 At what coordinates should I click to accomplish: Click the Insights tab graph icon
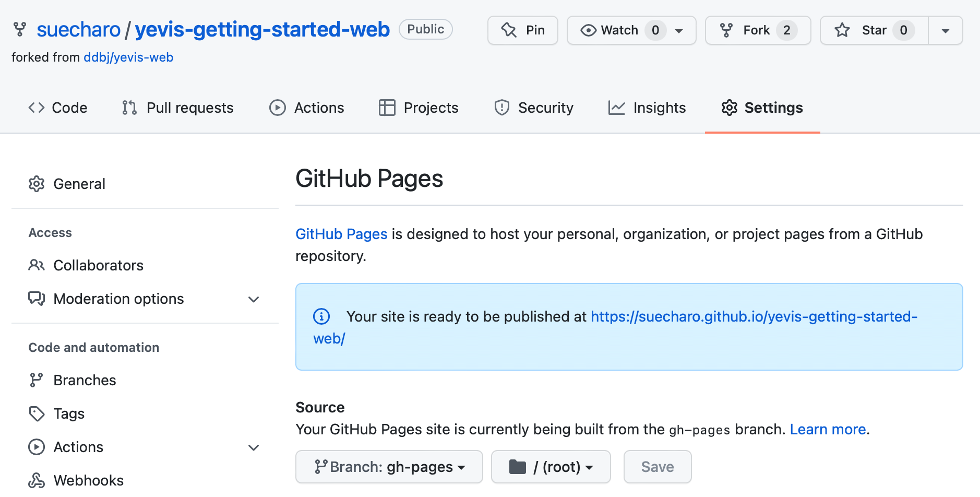(617, 108)
